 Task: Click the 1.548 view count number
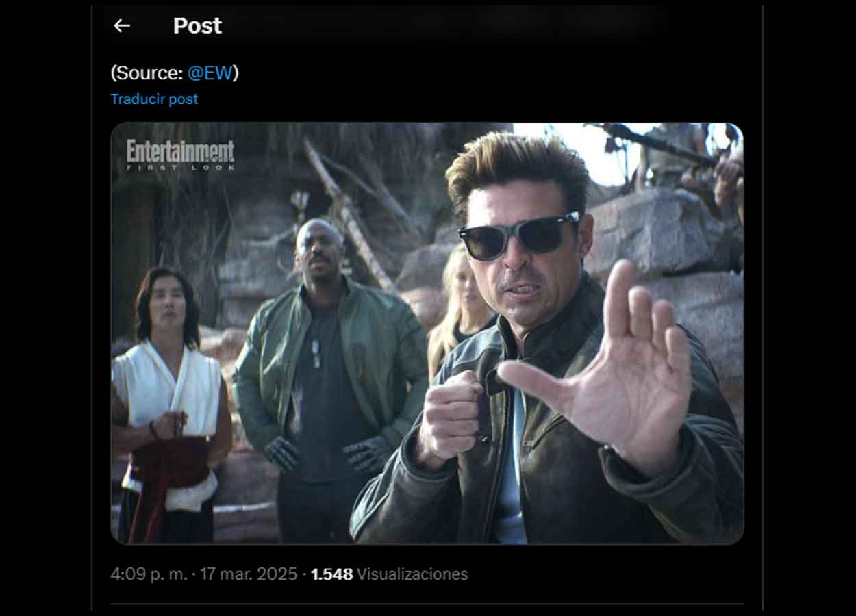pyautogui.click(x=331, y=574)
